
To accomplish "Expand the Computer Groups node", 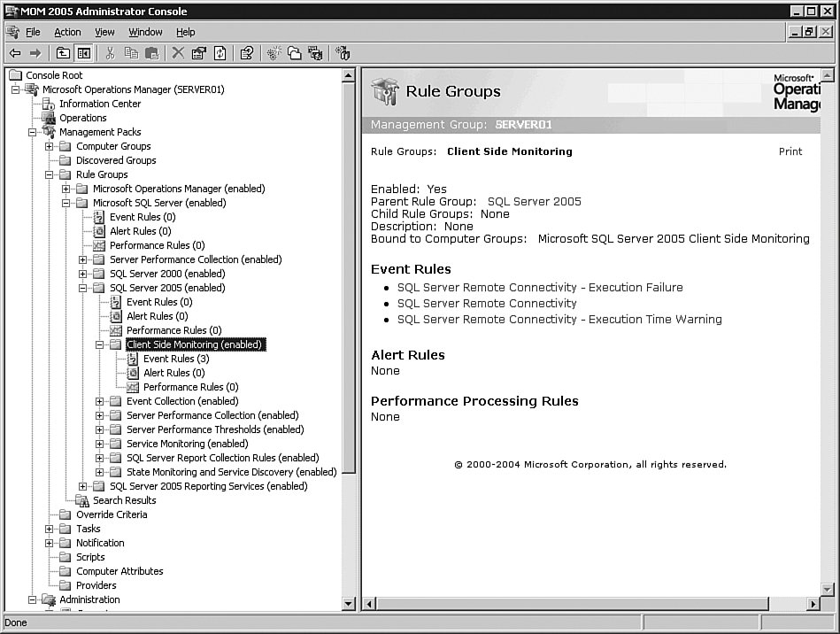I will [x=50, y=146].
